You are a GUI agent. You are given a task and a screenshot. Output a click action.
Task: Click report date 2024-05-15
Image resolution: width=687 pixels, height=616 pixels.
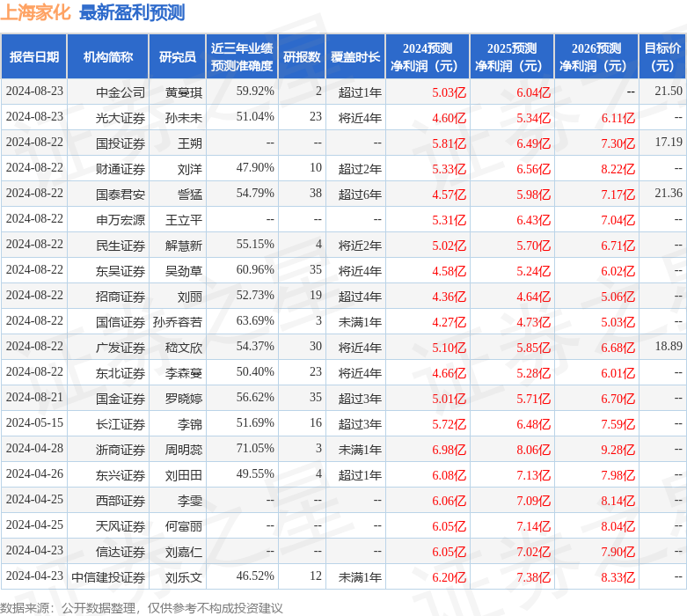pos(34,422)
